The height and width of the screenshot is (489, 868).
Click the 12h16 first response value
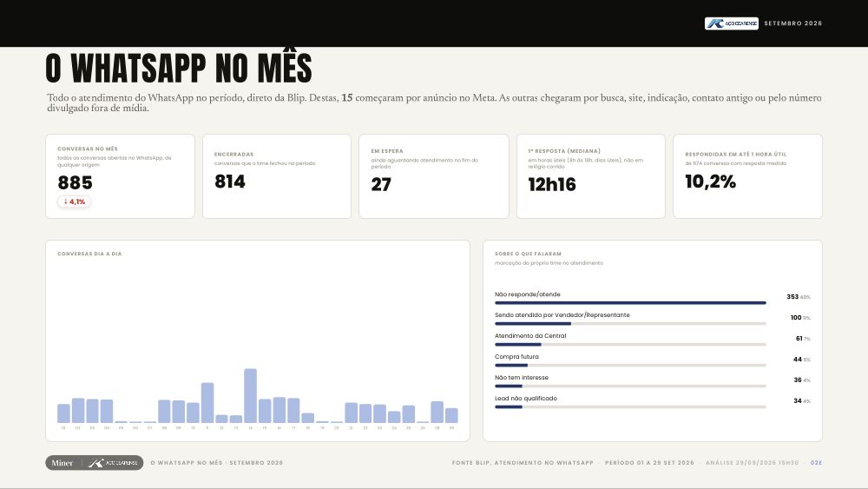(552, 184)
